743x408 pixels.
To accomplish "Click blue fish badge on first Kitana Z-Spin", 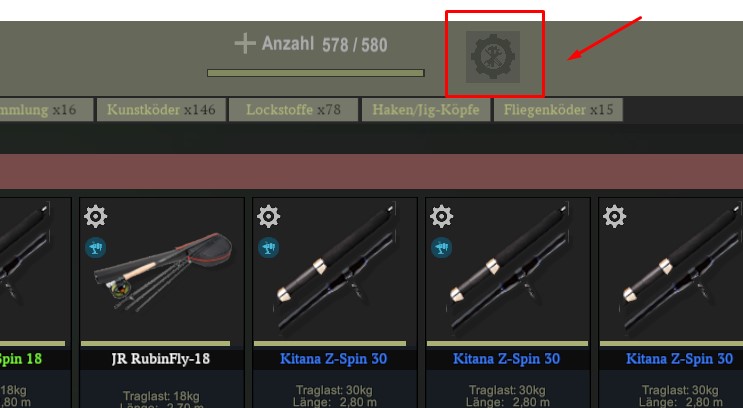I will pyautogui.click(x=269, y=248).
